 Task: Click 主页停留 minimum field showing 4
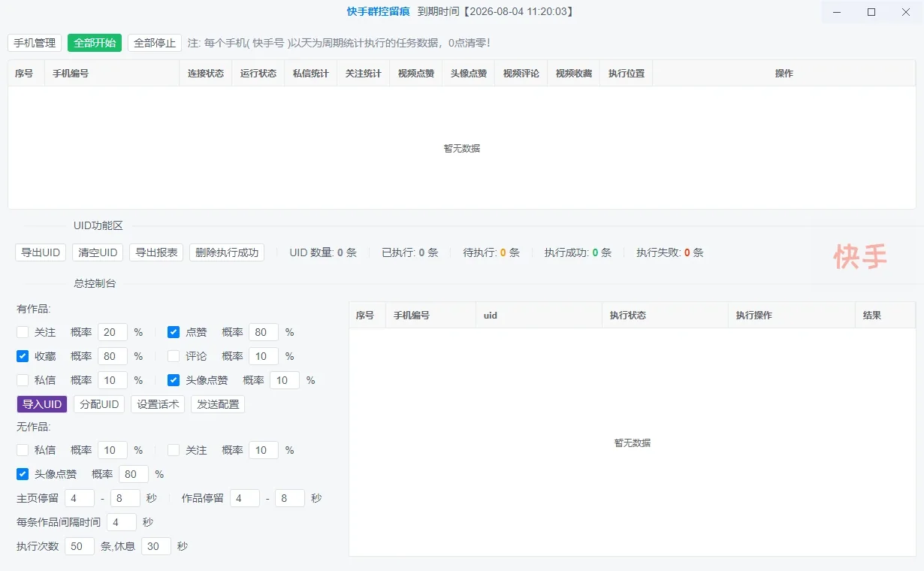(x=80, y=498)
